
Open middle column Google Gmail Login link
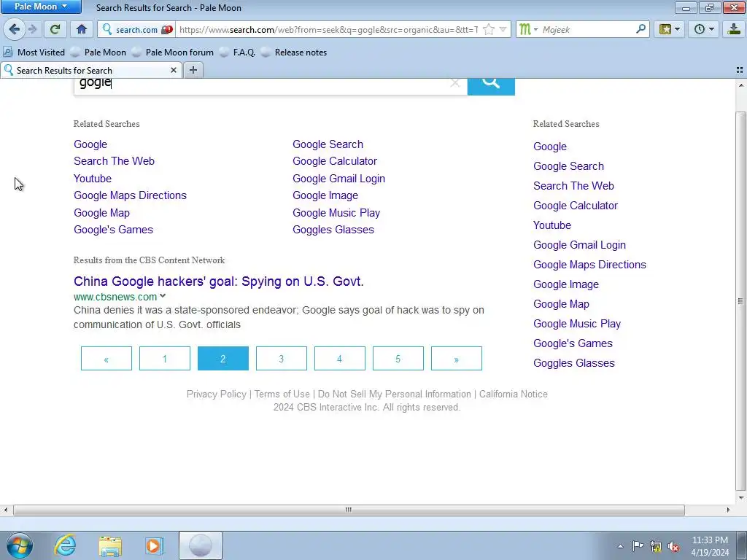point(338,179)
